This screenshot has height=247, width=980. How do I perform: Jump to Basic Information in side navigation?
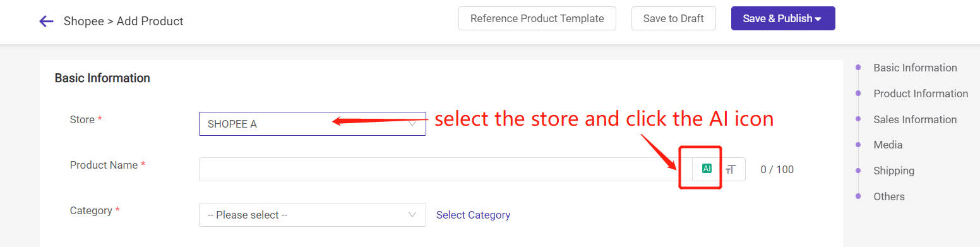pos(915,68)
